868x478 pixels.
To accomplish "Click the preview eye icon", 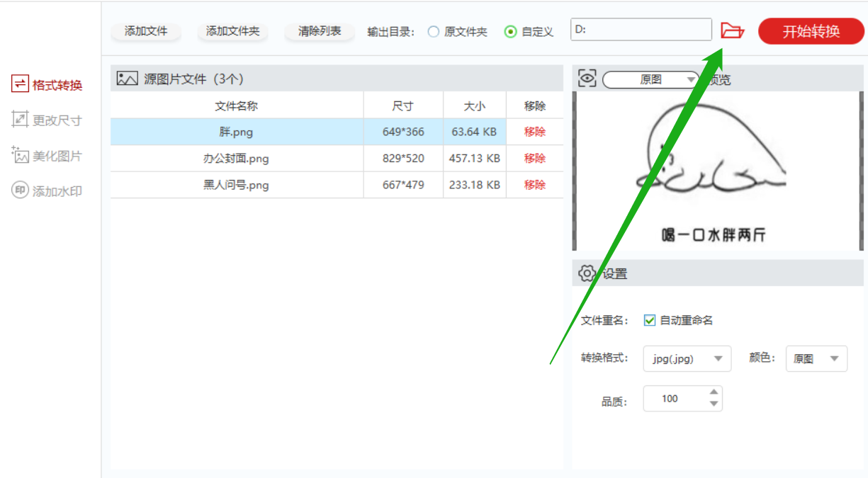I will click(x=587, y=79).
